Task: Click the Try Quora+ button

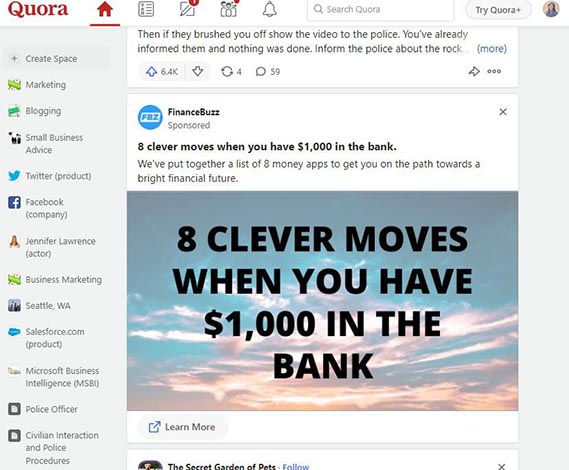Action: coord(498,10)
